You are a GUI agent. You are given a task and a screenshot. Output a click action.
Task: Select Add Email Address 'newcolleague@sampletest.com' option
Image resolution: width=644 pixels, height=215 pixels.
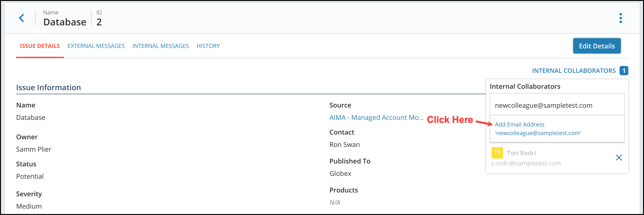pyautogui.click(x=557, y=129)
